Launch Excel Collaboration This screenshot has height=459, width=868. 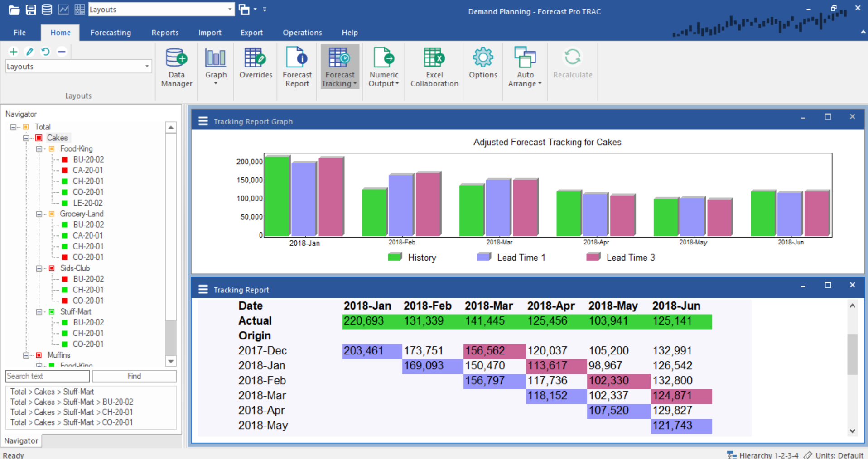(434, 66)
